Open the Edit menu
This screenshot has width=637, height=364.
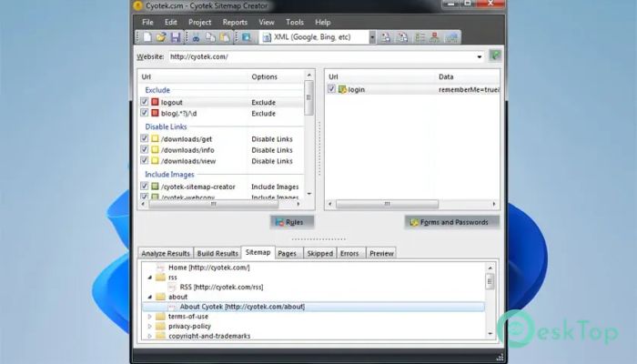click(x=171, y=23)
